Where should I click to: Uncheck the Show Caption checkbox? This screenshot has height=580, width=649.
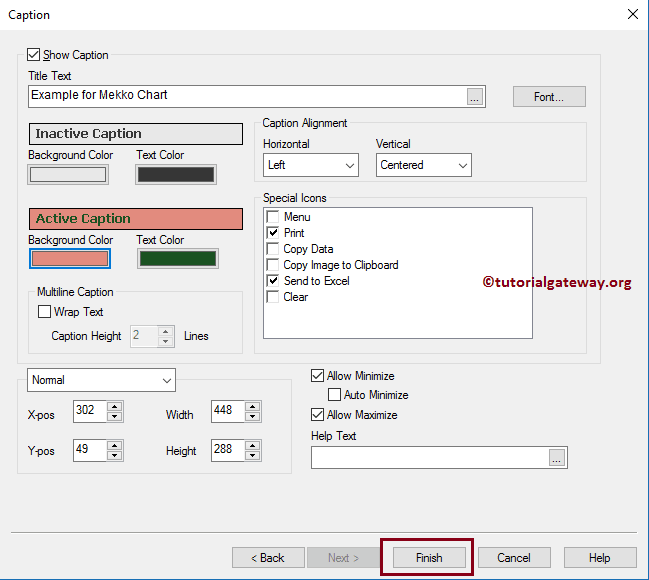coord(34,55)
